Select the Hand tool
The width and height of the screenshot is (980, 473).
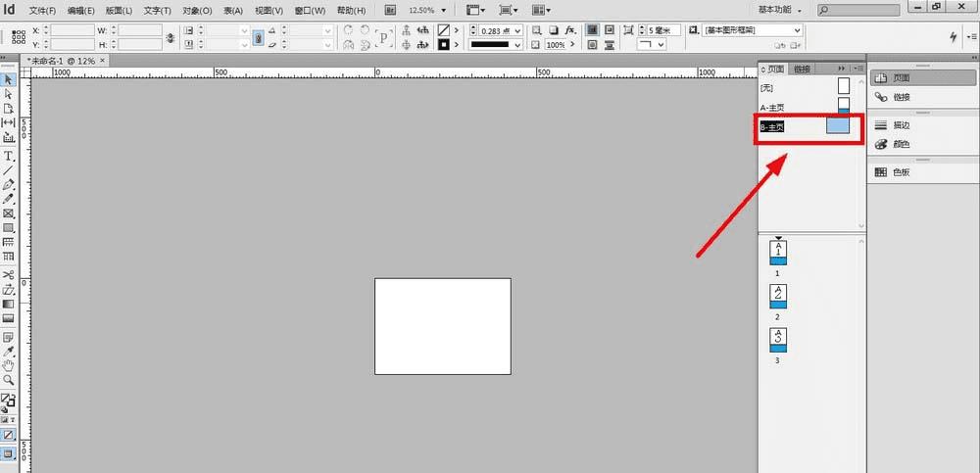pyautogui.click(x=9, y=365)
